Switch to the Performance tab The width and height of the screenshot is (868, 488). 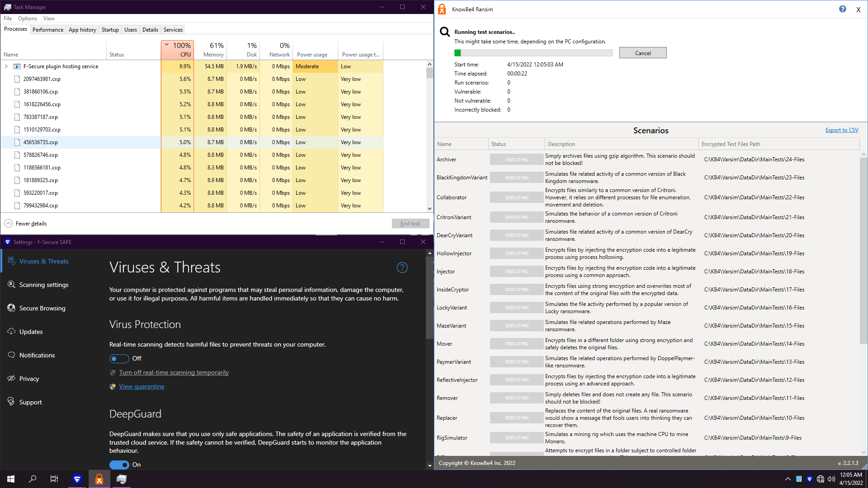[47, 30]
